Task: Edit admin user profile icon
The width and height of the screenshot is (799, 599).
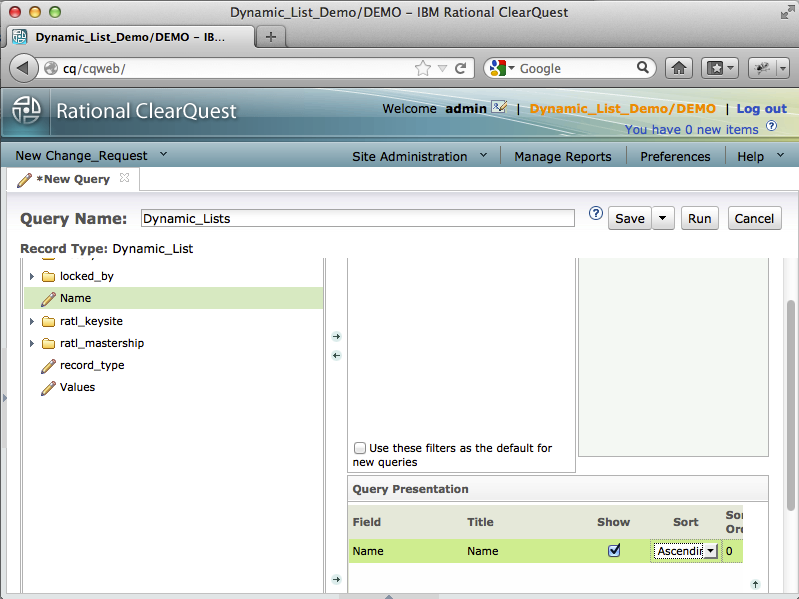Action: pos(499,107)
